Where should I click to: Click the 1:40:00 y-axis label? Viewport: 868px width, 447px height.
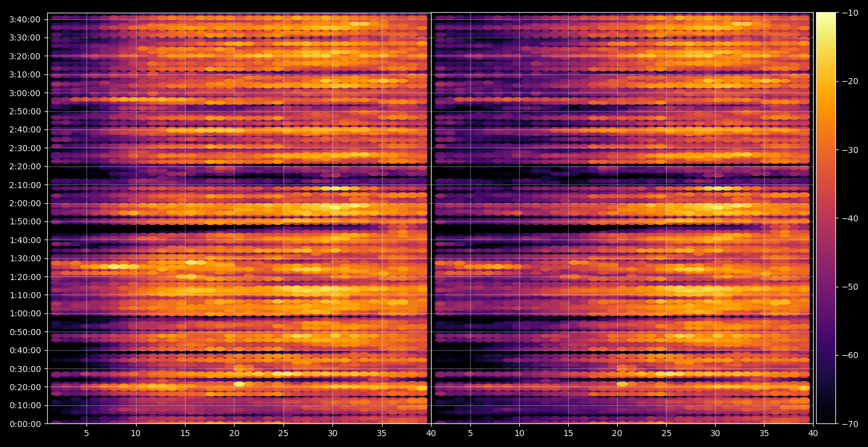tap(25, 240)
